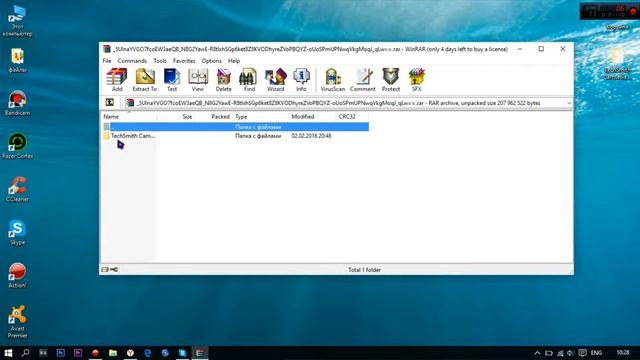This screenshot has width=640, height=360.
Task: Sort files by the CRC32 column header
Action: (x=352, y=117)
